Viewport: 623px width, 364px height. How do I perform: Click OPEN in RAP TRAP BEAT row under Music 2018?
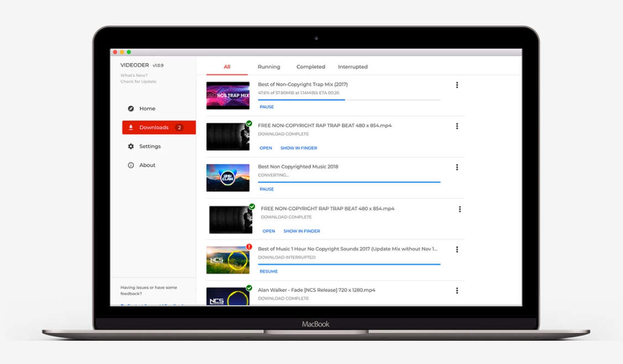pos(268,231)
